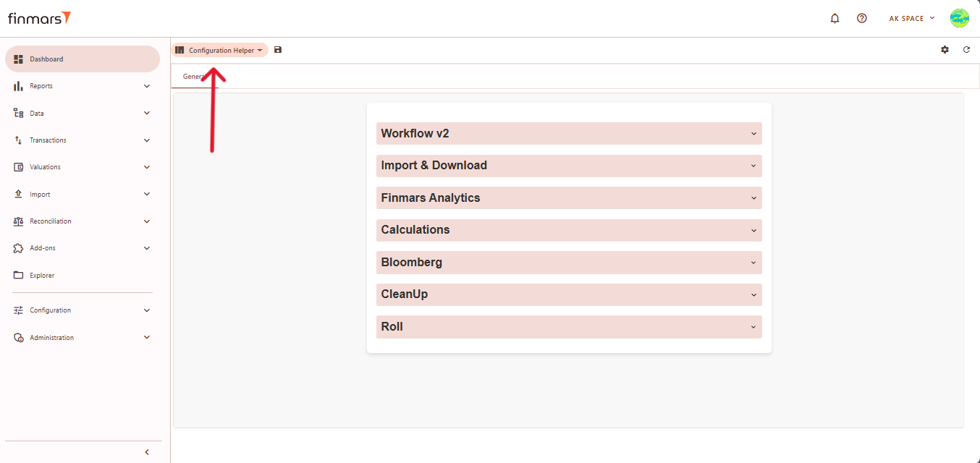Expand the Bloomberg accordion
This screenshot has width=980, height=463.
click(x=569, y=263)
